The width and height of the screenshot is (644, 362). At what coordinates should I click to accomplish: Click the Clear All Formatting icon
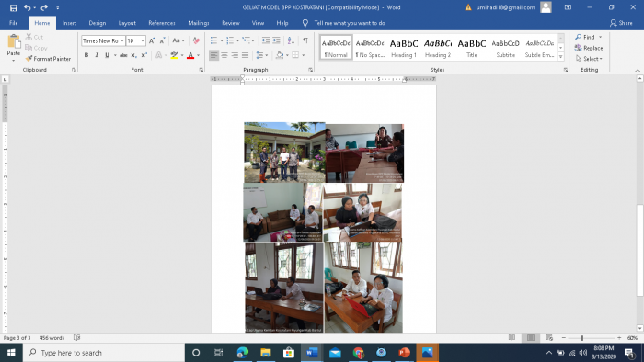196,40
